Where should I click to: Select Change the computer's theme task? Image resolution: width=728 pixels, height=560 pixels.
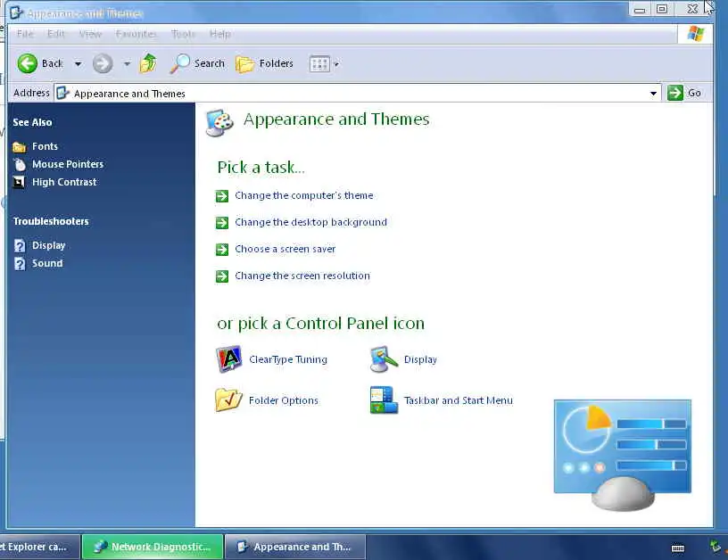304,195
